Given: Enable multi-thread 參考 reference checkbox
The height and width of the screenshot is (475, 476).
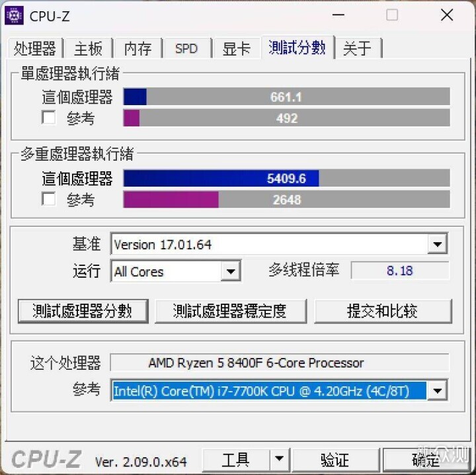Looking at the screenshot, I should click(48, 199).
